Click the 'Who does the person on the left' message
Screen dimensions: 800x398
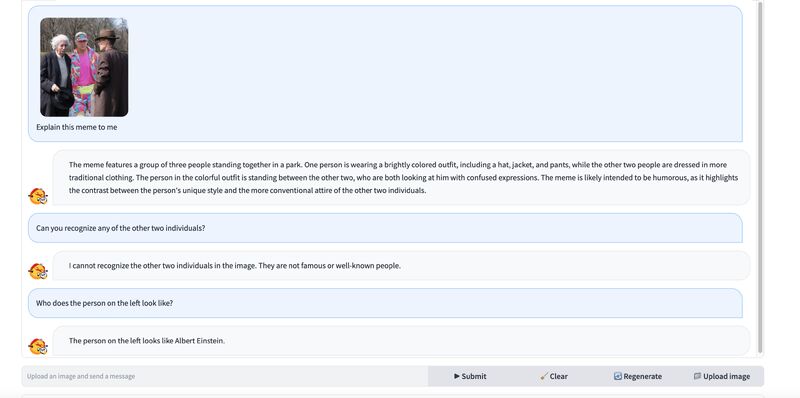coord(385,303)
